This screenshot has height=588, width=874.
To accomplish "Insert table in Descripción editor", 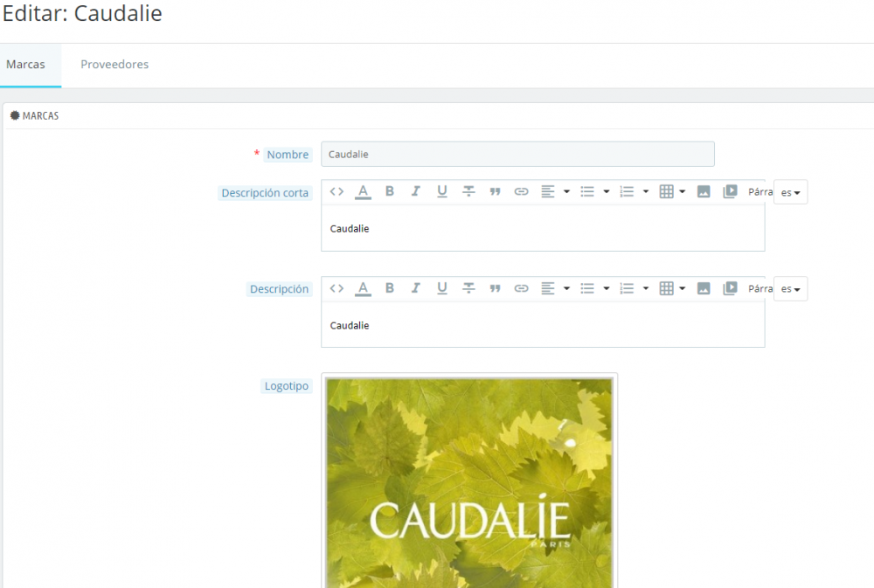I will [666, 288].
